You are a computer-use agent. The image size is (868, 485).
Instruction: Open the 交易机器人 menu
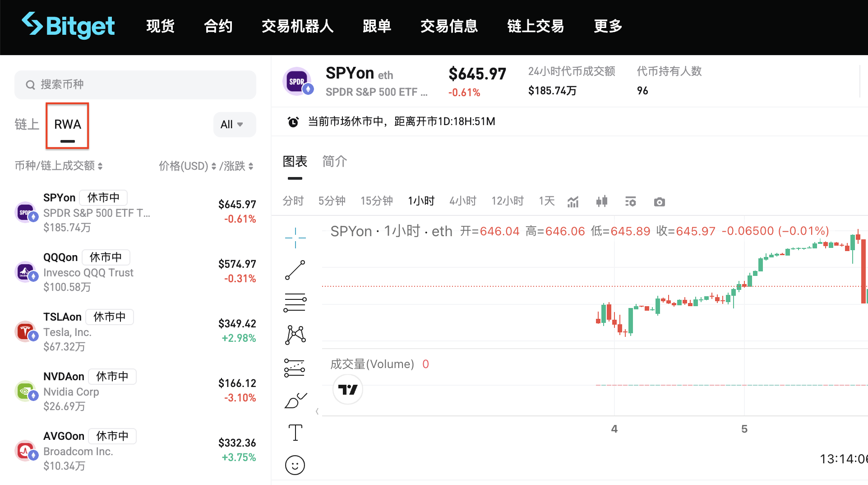(297, 26)
